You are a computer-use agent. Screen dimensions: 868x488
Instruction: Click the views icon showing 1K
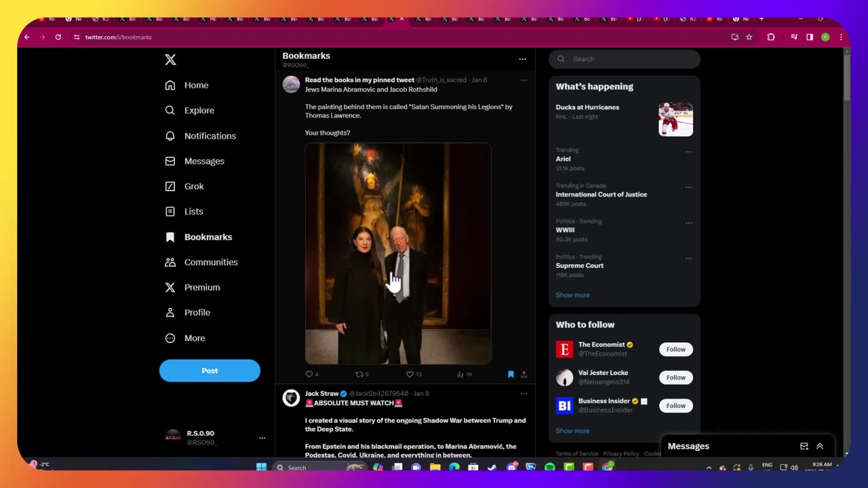[460, 374]
